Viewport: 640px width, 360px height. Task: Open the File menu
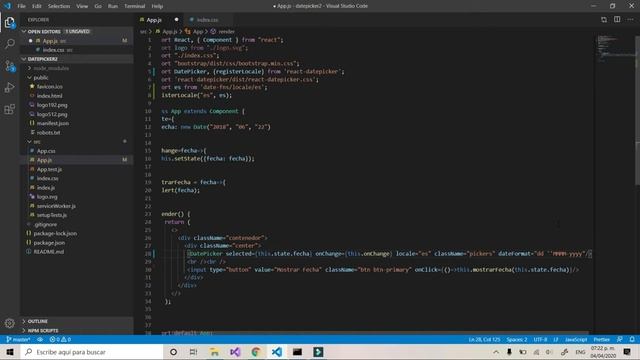click(22, 6)
